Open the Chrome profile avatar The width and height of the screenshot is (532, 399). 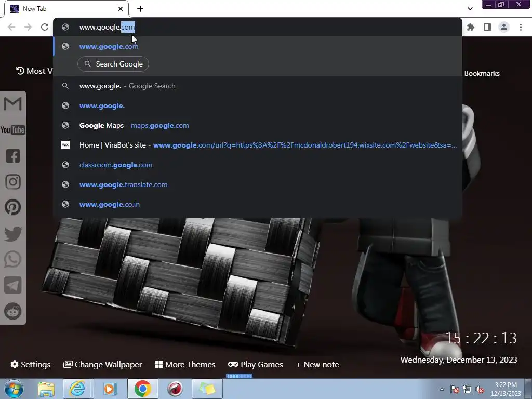(504, 27)
